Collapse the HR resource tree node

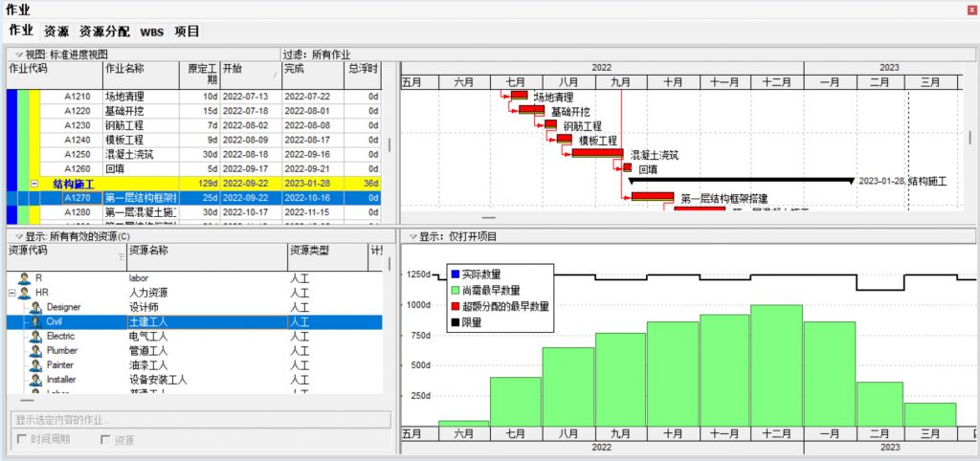point(11,293)
